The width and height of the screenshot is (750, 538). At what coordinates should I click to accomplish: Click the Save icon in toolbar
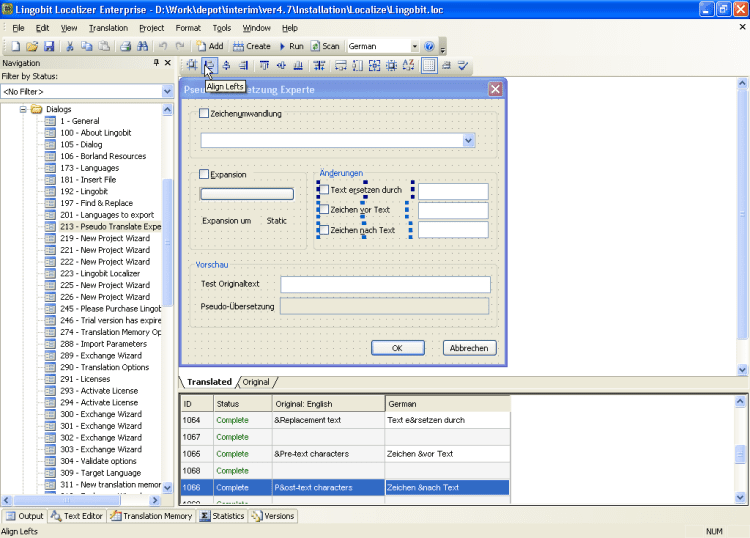coord(49,46)
